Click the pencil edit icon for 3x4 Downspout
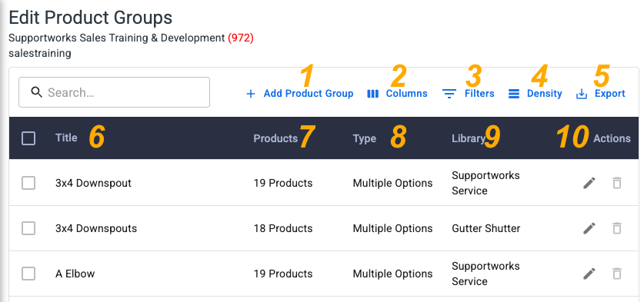644x302 pixels. (589, 183)
